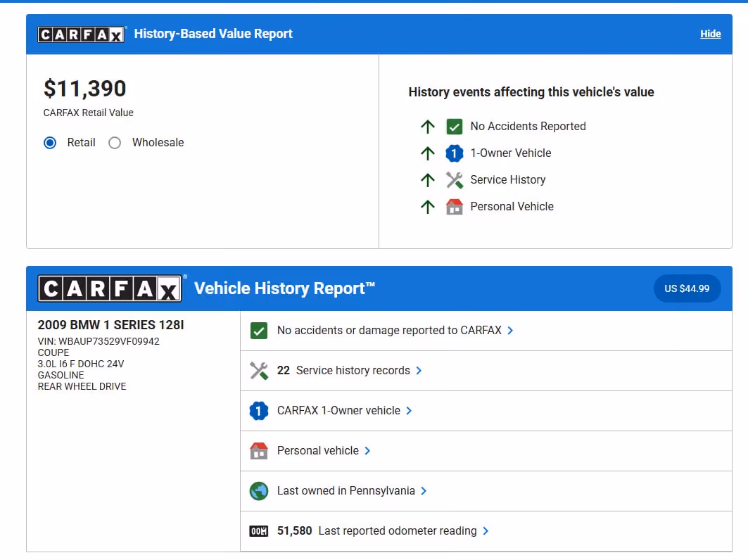Expand the Last reported odometer reading chevron
This screenshot has width=748, height=560.
click(485, 531)
